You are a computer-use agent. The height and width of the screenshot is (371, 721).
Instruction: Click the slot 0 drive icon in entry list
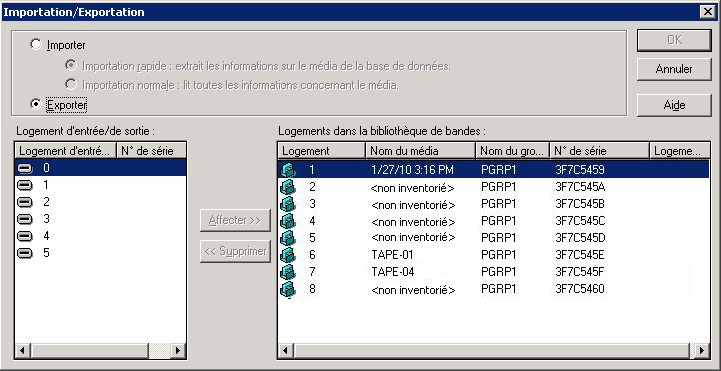click(x=25, y=169)
